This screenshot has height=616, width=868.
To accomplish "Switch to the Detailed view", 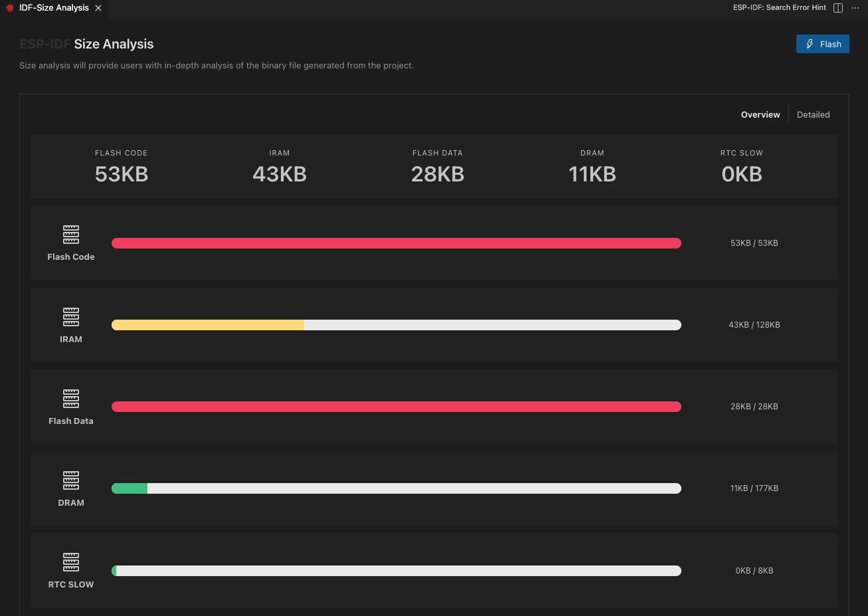I will (x=813, y=115).
